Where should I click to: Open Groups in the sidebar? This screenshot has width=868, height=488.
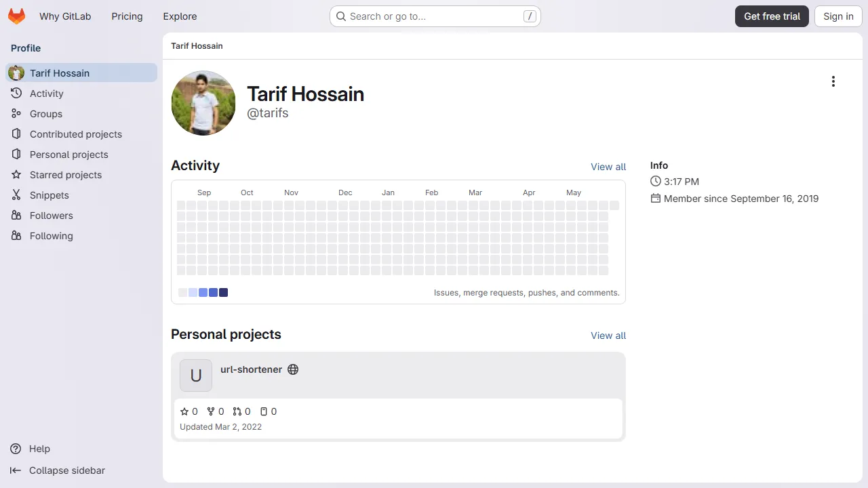click(81, 114)
